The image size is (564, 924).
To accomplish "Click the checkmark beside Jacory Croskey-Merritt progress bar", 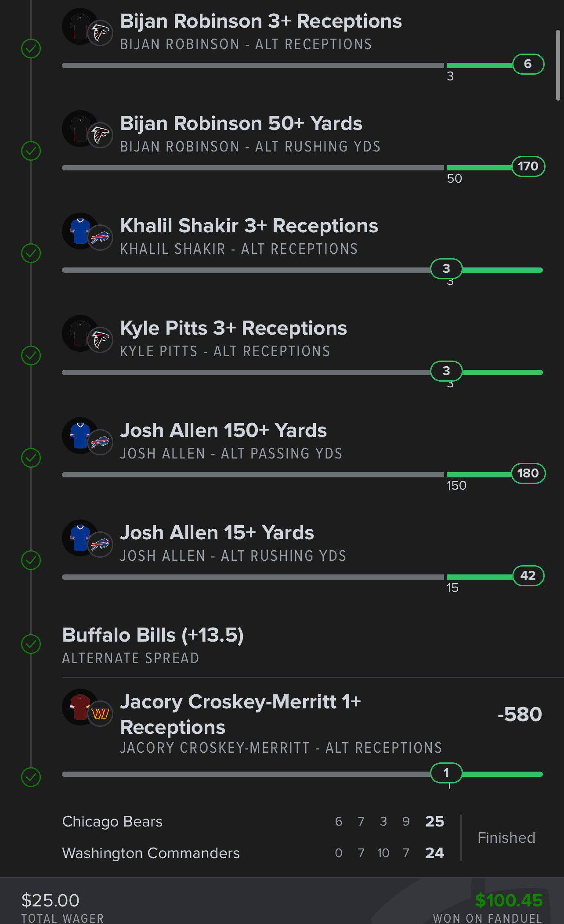I will (31, 777).
